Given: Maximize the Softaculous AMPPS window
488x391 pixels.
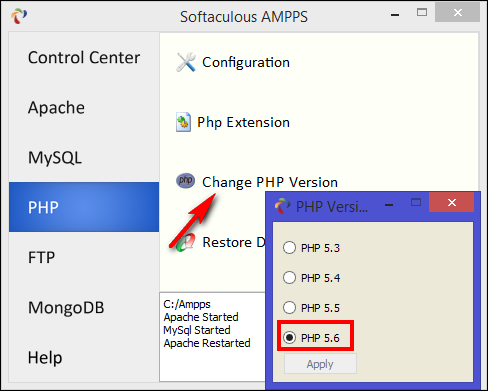Looking at the screenshot, I should [422, 12].
